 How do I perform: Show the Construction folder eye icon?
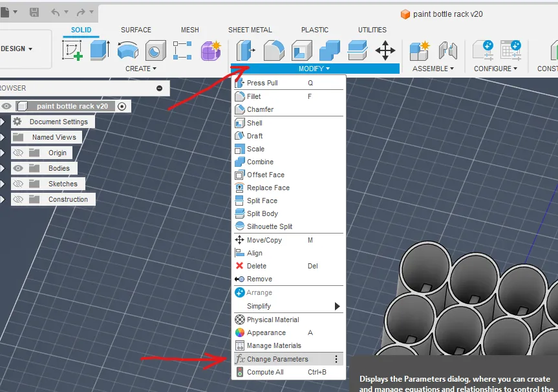[18, 199]
